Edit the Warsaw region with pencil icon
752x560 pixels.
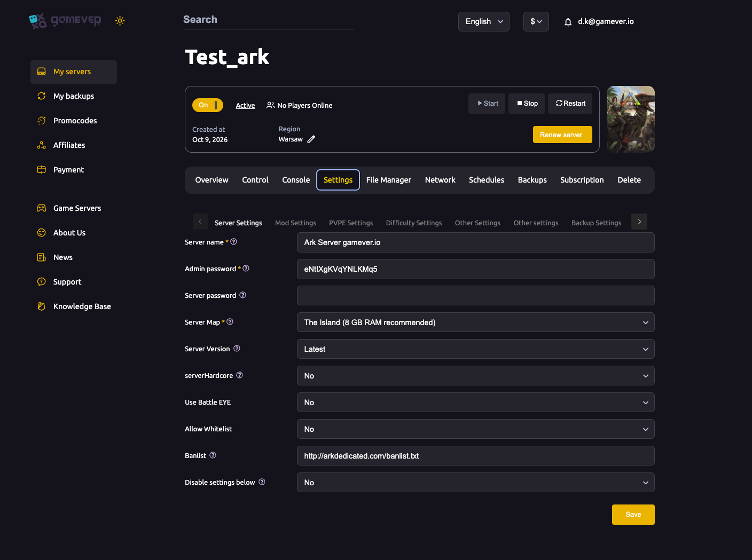click(311, 139)
